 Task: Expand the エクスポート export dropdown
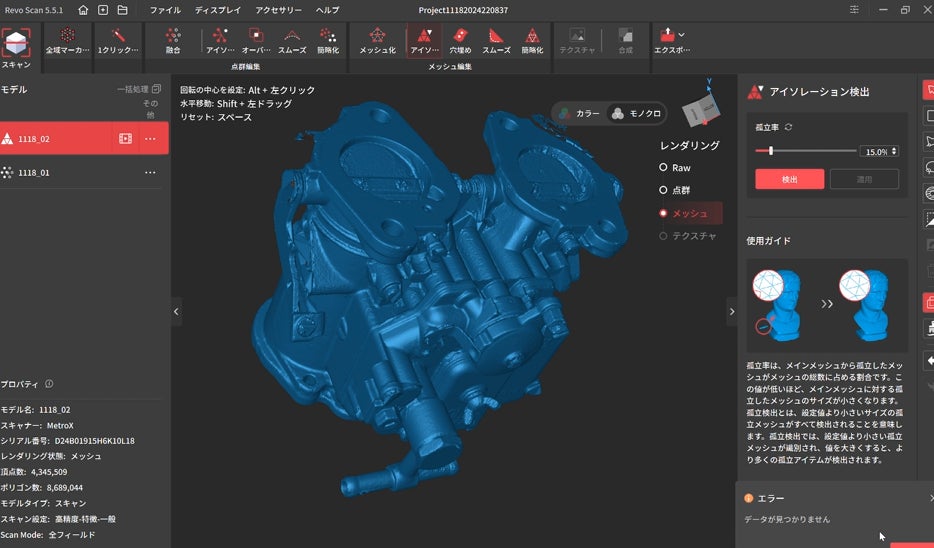tap(671, 40)
